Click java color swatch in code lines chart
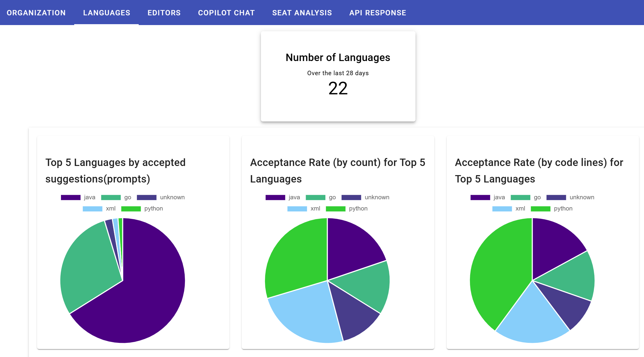Screen dimensions: 644x357 pos(480,198)
